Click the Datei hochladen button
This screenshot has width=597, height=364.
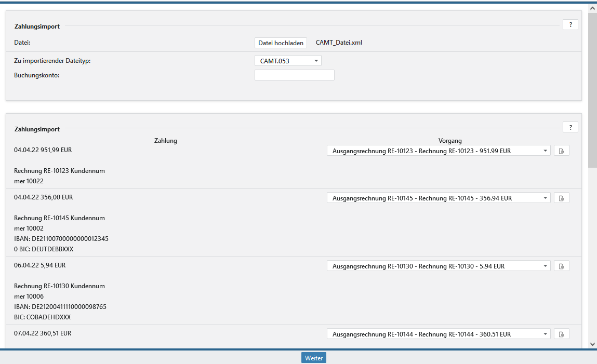click(281, 43)
